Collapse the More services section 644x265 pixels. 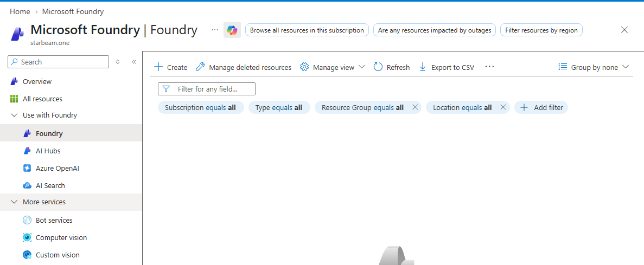click(14, 202)
